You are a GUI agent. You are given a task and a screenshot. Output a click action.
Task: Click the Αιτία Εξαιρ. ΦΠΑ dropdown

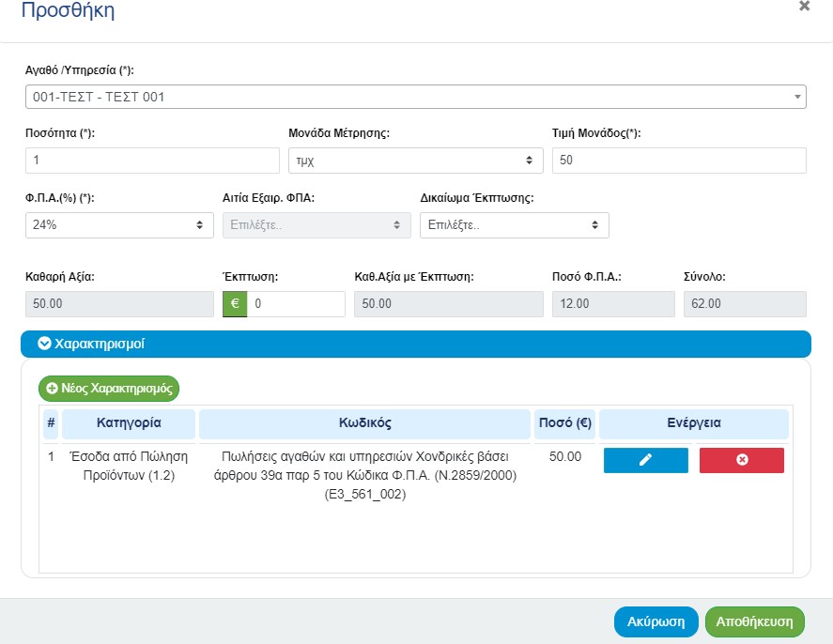coord(316,225)
